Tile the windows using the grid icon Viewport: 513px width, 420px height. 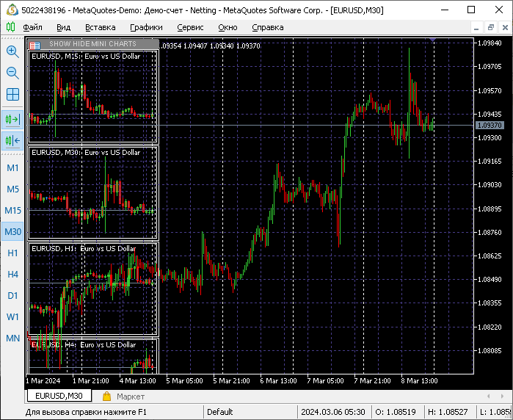point(12,94)
